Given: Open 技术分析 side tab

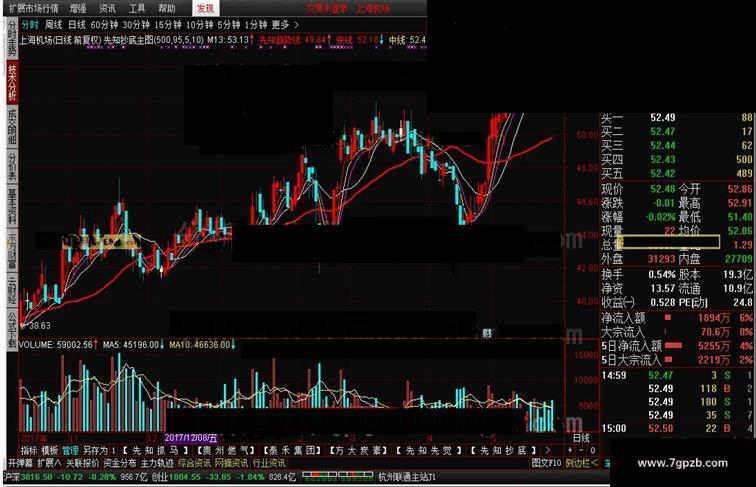Looking at the screenshot, I should point(12,82).
